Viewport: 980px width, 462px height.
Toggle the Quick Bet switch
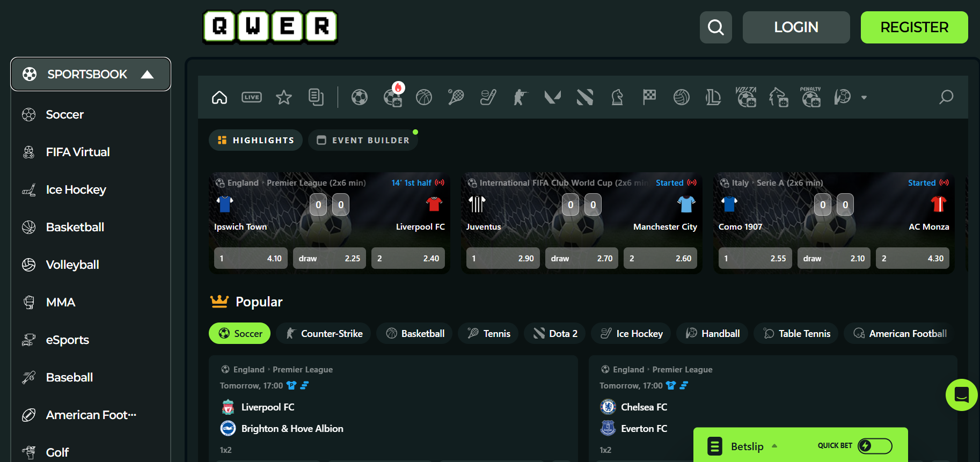[x=874, y=446]
